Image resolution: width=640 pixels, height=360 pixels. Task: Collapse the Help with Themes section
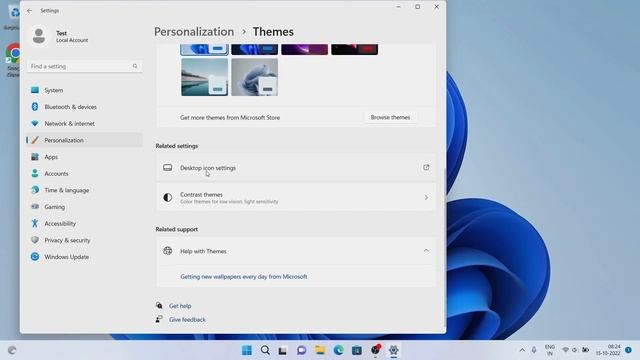(x=426, y=251)
